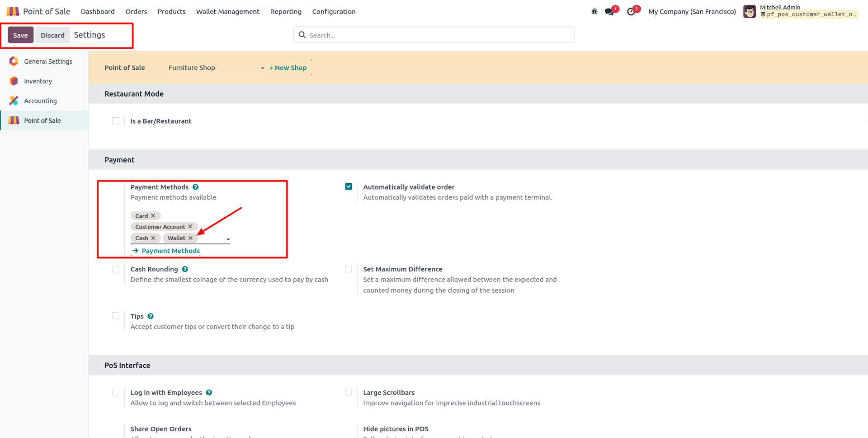Open the messages chat icon
Image resolution: width=868 pixels, height=438 pixels.
click(609, 11)
